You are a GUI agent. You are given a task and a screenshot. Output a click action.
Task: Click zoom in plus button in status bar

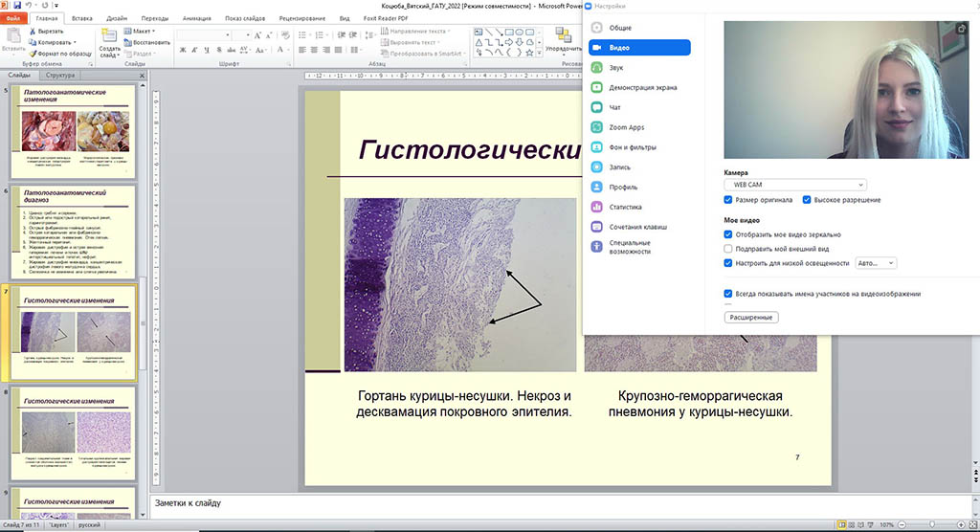point(961,525)
